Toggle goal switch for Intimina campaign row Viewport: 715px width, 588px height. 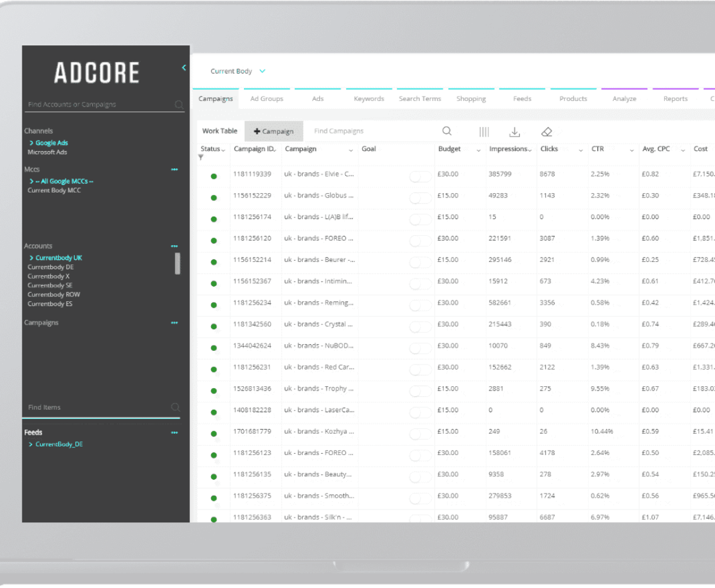coord(420,284)
